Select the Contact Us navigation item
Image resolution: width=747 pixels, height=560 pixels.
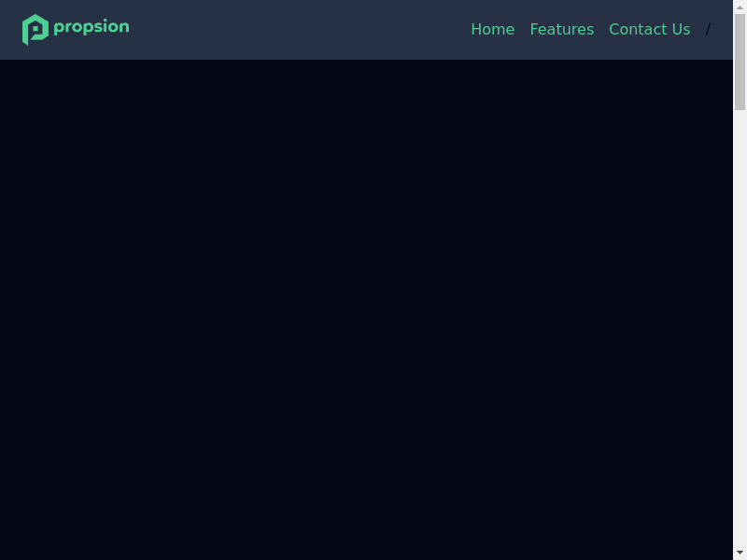649,30
